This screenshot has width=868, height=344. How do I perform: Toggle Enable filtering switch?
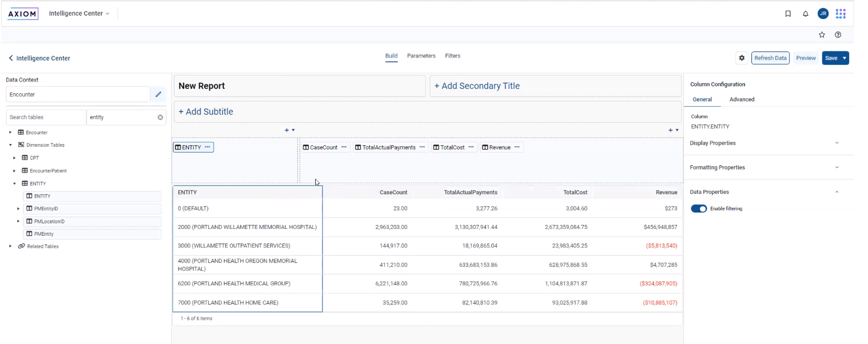[x=698, y=209]
